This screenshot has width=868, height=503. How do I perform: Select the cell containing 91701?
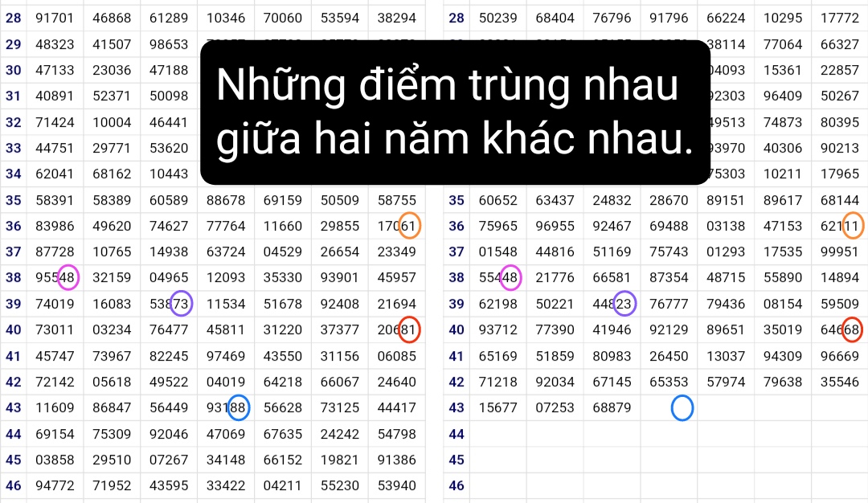point(55,18)
